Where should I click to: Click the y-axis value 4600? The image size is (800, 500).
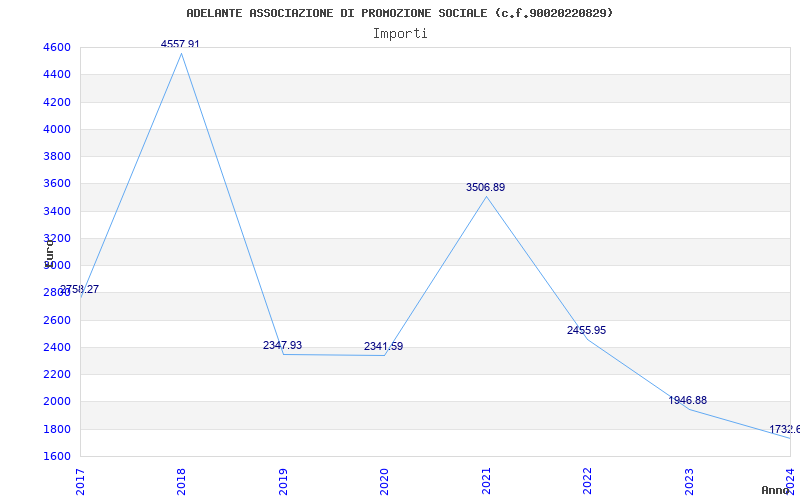(57, 47)
